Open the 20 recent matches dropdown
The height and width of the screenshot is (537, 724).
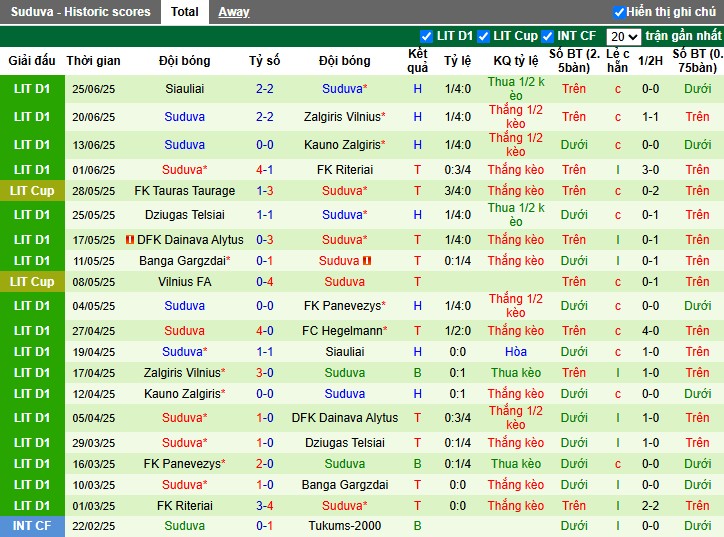click(623, 36)
